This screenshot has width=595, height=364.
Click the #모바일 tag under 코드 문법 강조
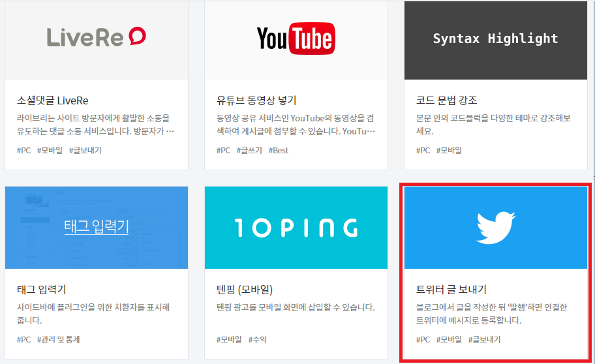coord(449,150)
